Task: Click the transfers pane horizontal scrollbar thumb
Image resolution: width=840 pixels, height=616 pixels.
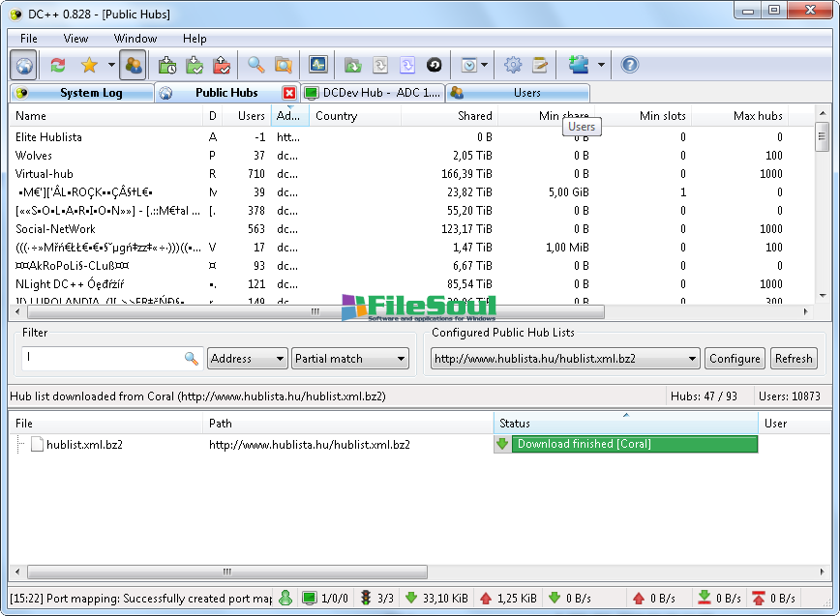Action: [x=227, y=572]
